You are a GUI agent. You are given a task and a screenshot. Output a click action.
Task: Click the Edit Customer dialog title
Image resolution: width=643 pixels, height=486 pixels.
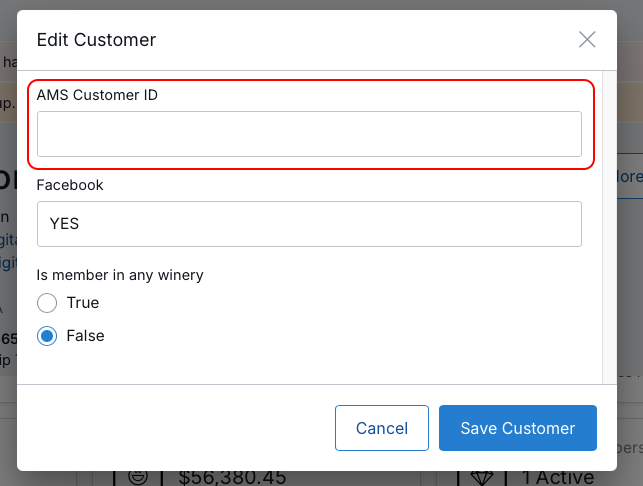96,40
